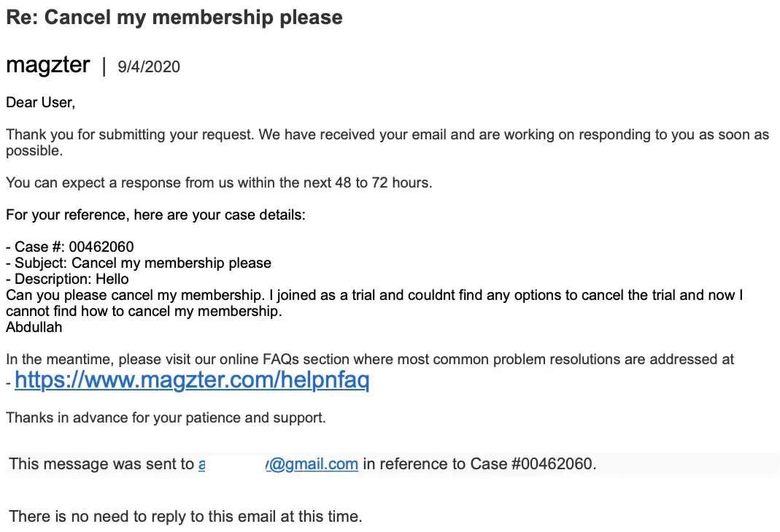This screenshot has width=780, height=532.
Task: Click "There is no need to reply" notice
Action: [185, 517]
